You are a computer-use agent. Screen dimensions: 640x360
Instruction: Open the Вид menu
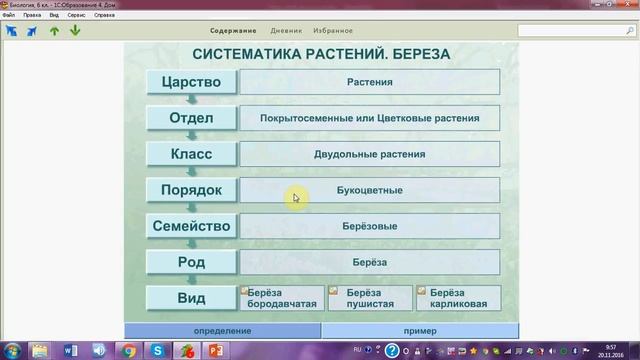coord(54,15)
